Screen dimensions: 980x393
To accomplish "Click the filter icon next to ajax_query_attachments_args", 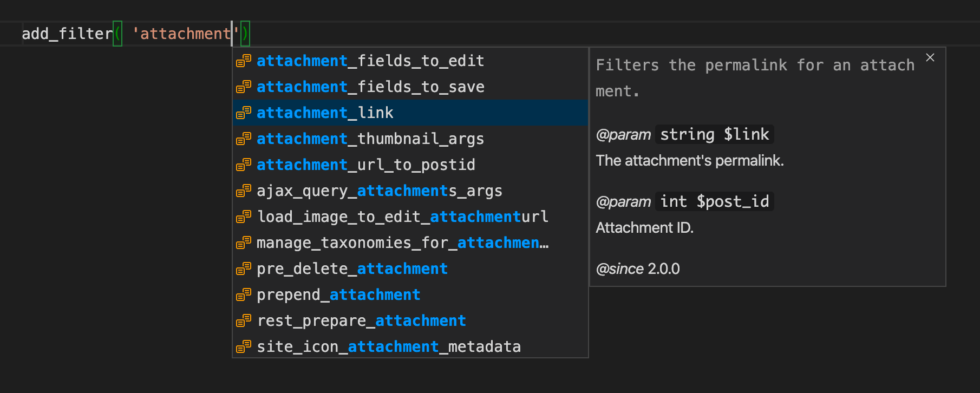I will coord(243,191).
